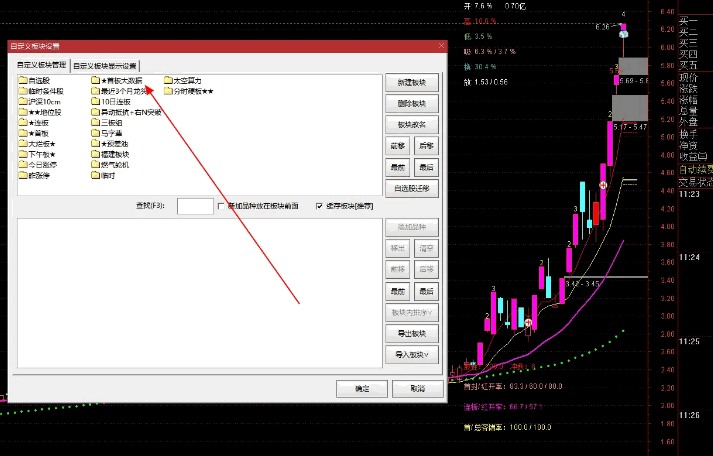
Task: Select the ★预埋池 folder icon
Action: click(x=95, y=144)
